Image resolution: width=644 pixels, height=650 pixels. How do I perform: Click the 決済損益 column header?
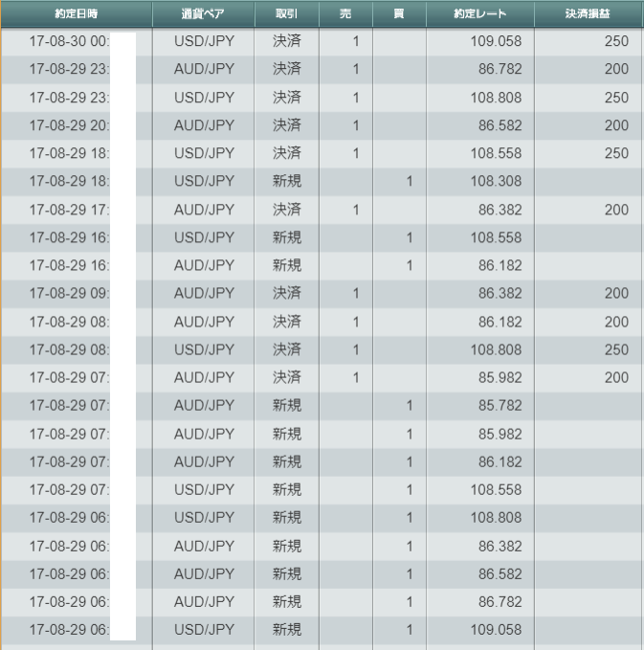click(588, 14)
